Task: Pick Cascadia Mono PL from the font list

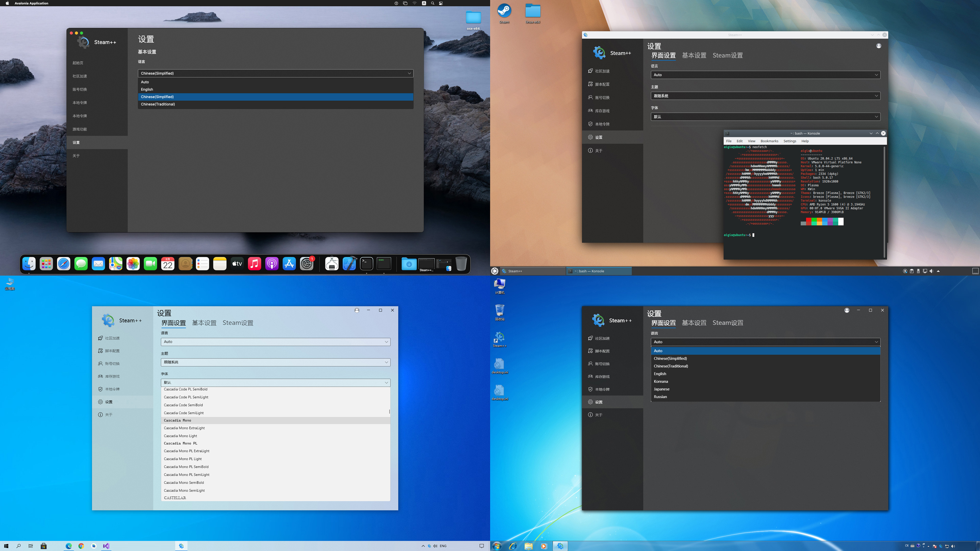Action: coord(181,444)
